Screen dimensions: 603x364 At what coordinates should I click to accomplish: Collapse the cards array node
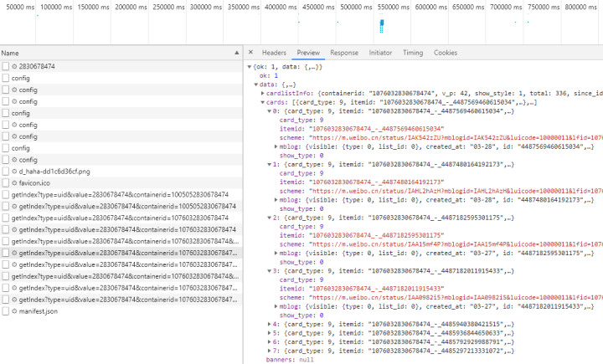coord(263,102)
